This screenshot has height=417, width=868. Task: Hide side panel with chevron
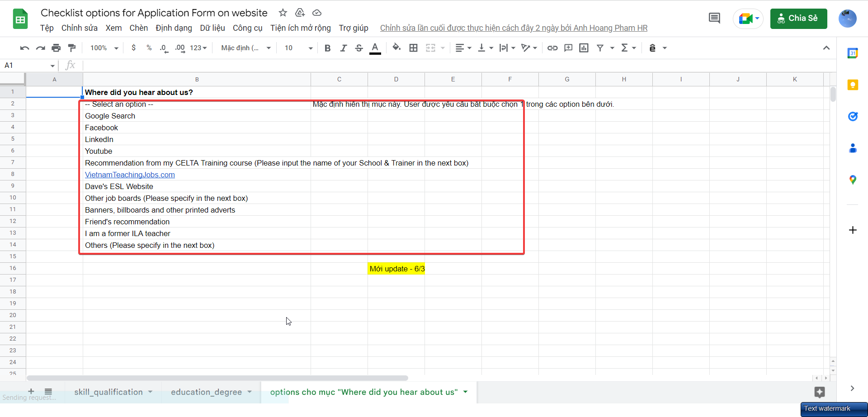click(853, 388)
